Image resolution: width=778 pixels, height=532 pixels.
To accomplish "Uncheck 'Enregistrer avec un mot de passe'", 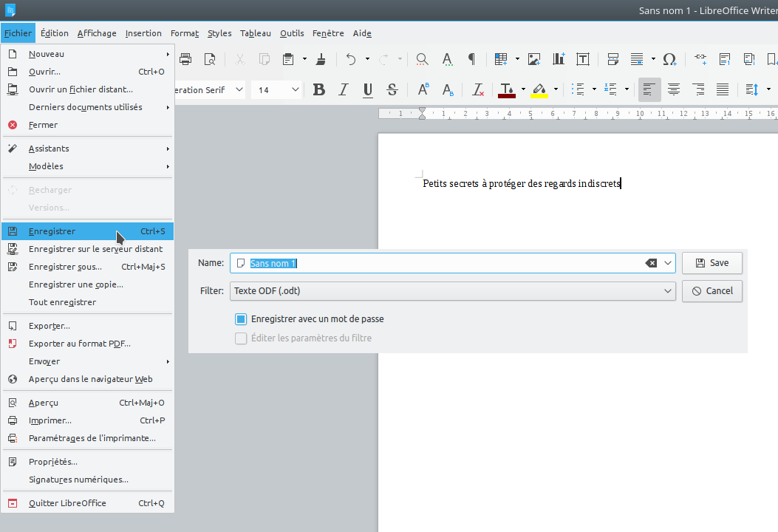I will coord(241,319).
